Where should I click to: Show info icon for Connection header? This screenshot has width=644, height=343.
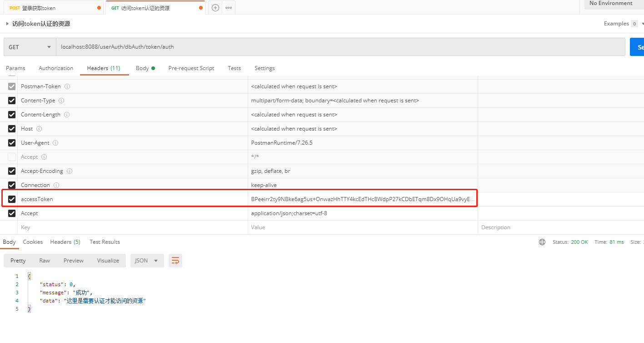[56, 185]
